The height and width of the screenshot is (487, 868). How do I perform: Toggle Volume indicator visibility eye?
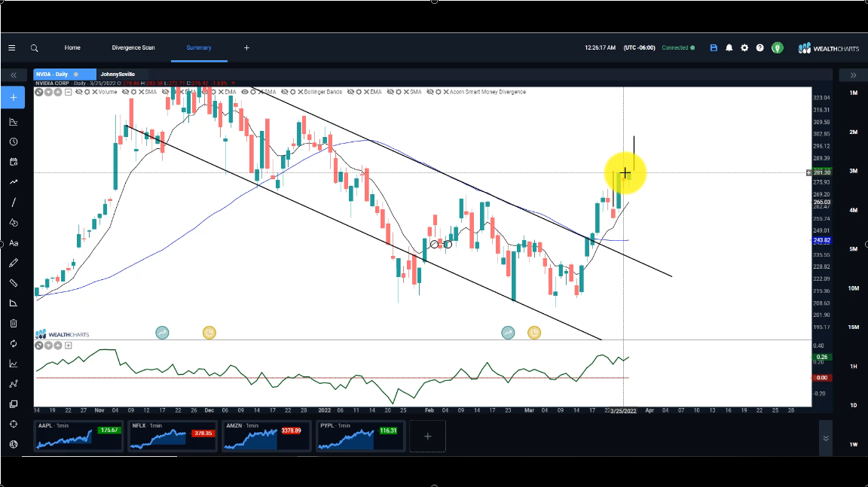click(x=78, y=92)
